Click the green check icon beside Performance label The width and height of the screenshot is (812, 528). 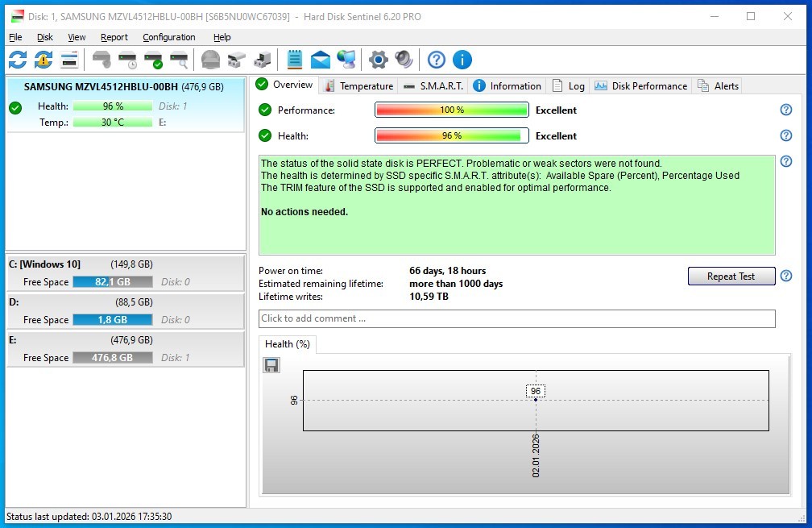point(265,110)
